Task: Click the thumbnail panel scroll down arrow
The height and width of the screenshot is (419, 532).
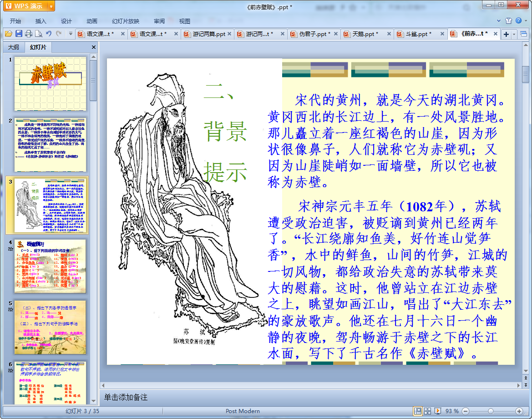Action: [x=94, y=401]
